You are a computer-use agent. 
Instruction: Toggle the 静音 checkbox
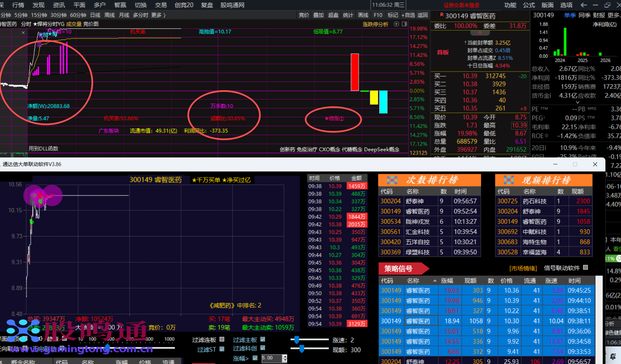(x=65, y=339)
